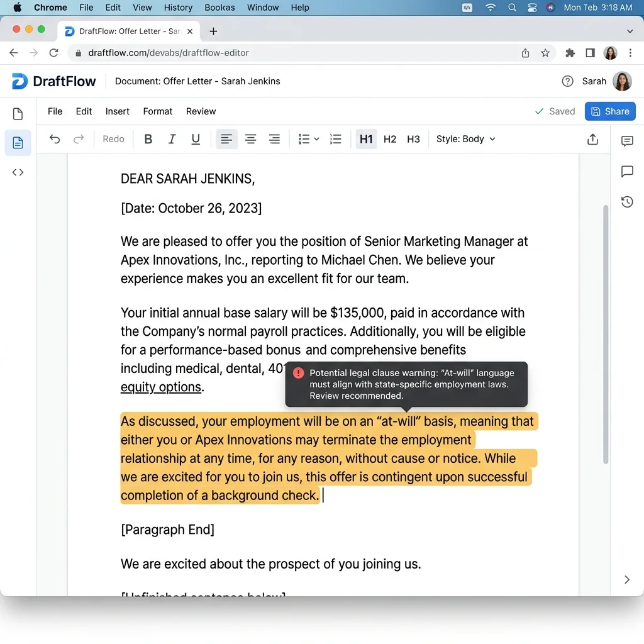Open the macOS History menu
This screenshot has height=644, width=644.
coord(178,8)
